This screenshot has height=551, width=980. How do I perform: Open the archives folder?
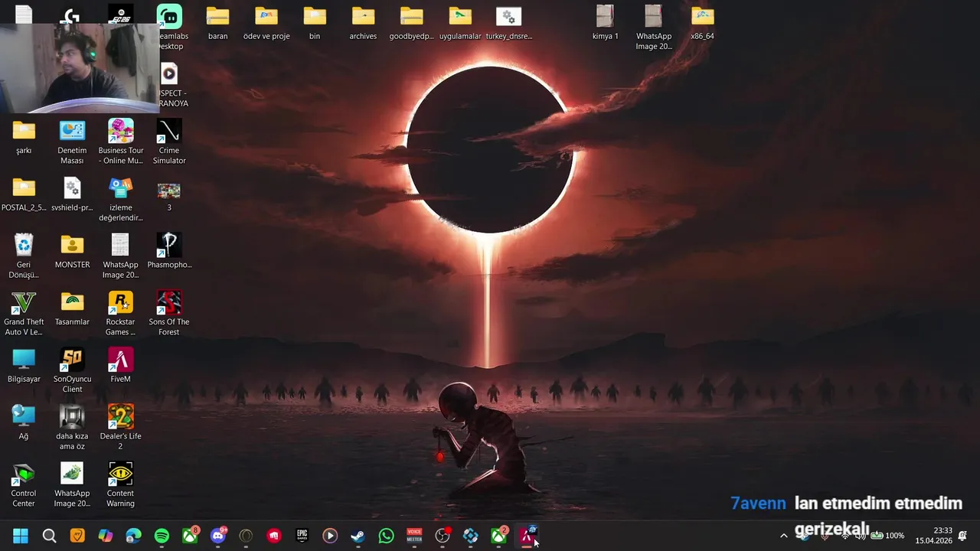point(363,23)
